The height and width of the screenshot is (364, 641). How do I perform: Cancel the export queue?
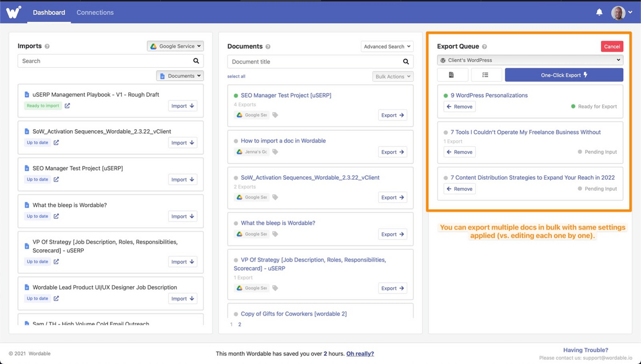point(612,46)
